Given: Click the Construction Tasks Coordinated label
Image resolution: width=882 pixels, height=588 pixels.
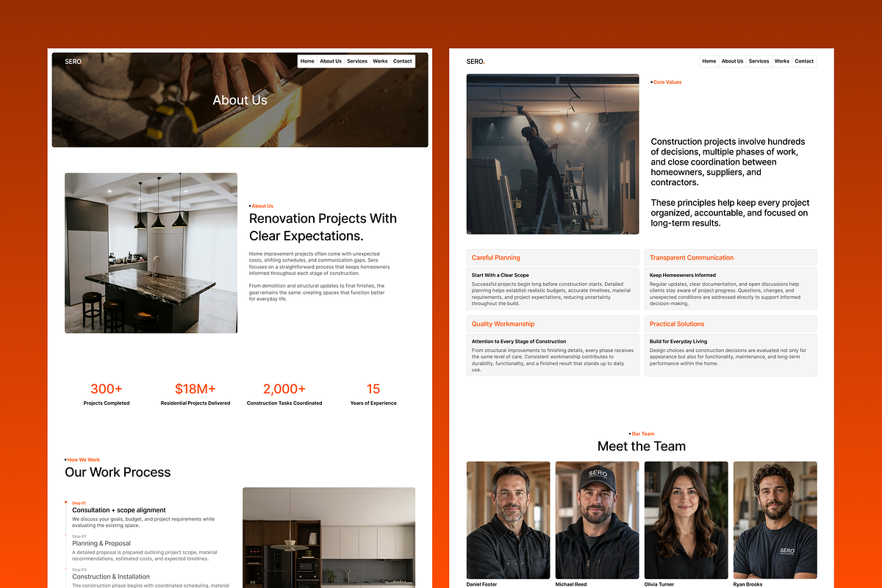Looking at the screenshot, I should (284, 404).
